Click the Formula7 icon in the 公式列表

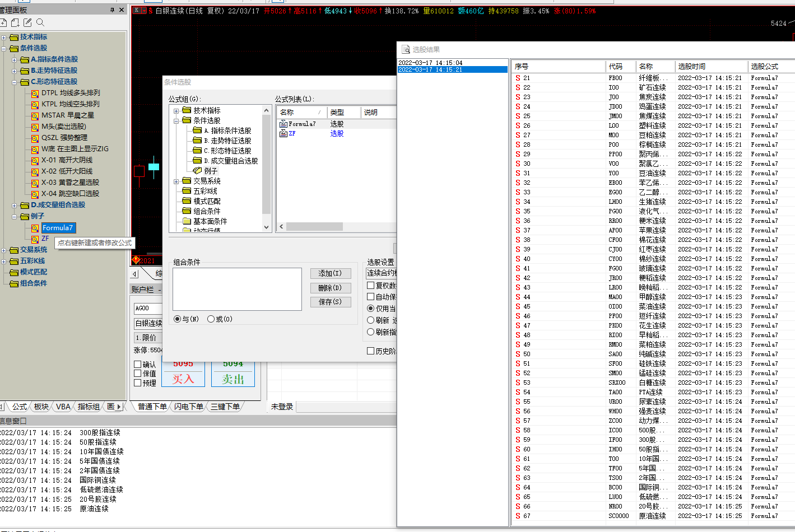(x=283, y=124)
